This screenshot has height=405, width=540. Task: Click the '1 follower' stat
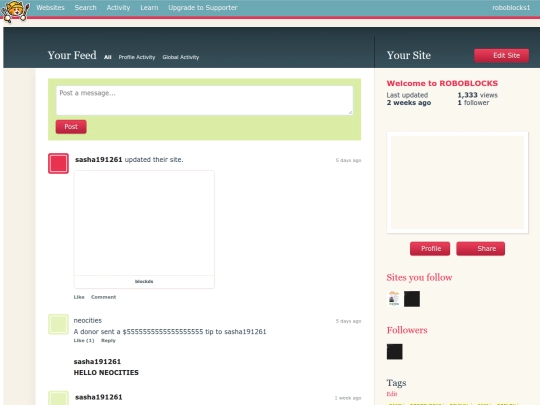473,103
